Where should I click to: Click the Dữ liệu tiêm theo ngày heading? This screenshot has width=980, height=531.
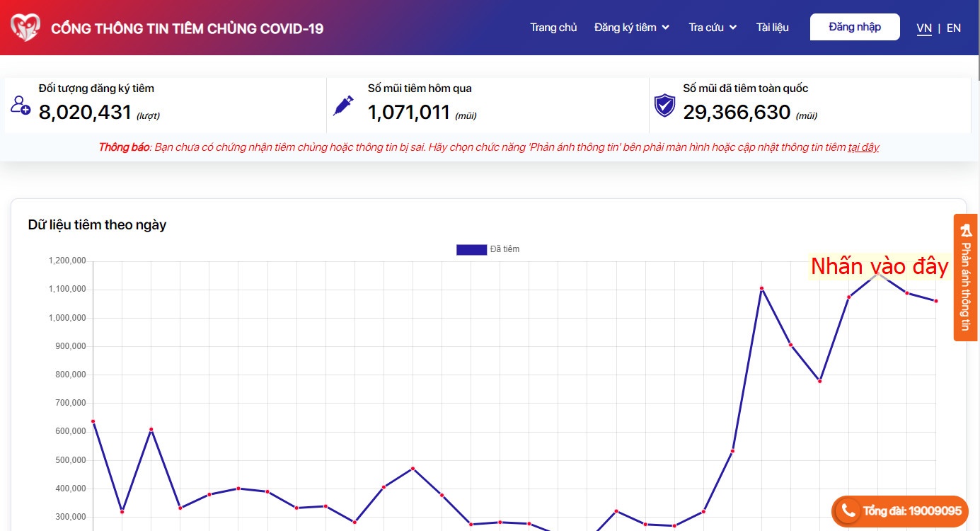[98, 225]
